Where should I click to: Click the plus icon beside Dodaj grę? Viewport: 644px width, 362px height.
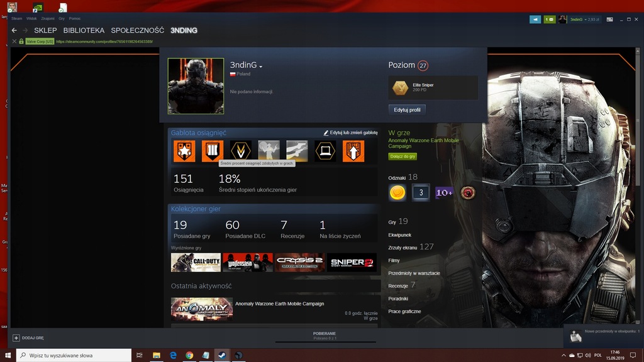pos(16,337)
